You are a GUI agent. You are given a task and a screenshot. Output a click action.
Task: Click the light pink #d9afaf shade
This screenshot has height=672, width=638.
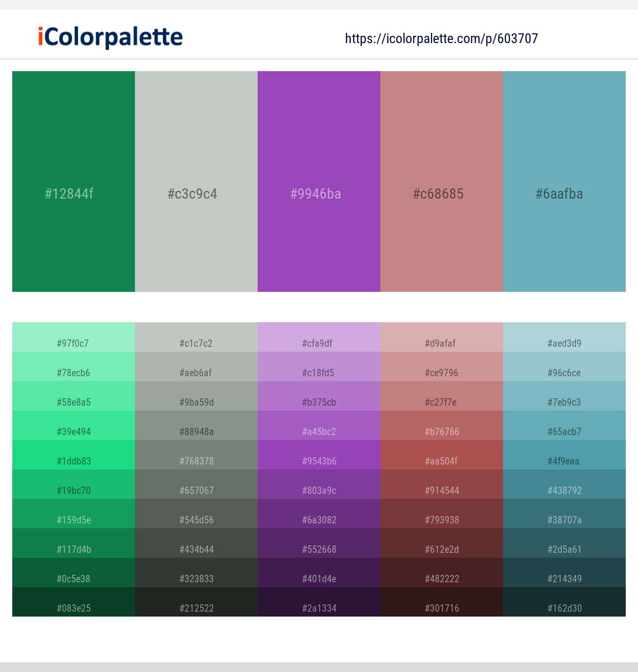(442, 337)
